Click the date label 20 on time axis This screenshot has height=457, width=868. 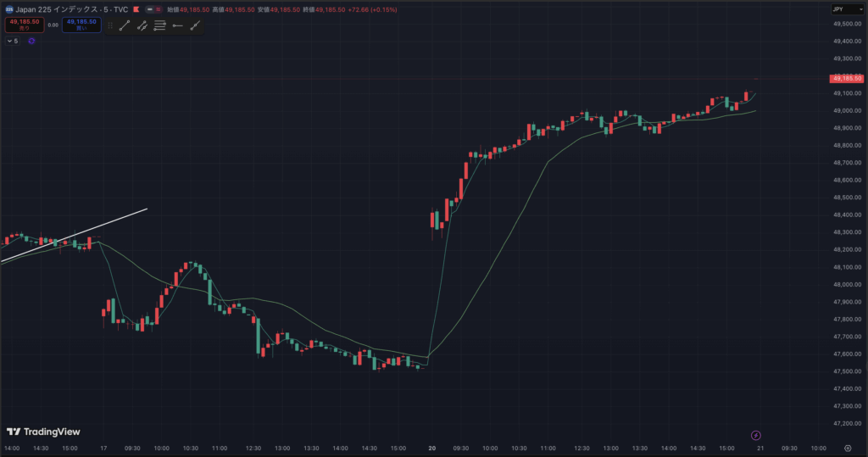[432, 448]
